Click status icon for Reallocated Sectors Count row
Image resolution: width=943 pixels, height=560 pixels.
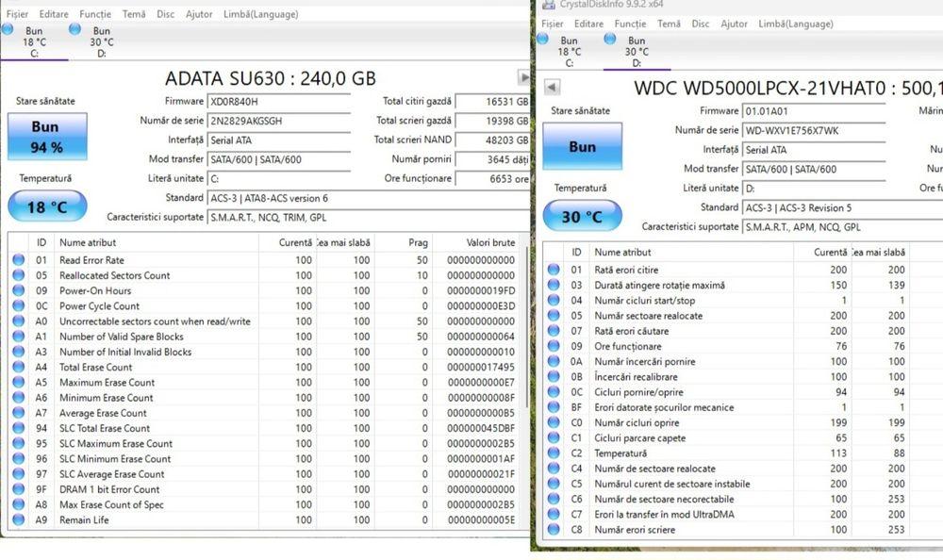click(x=19, y=275)
